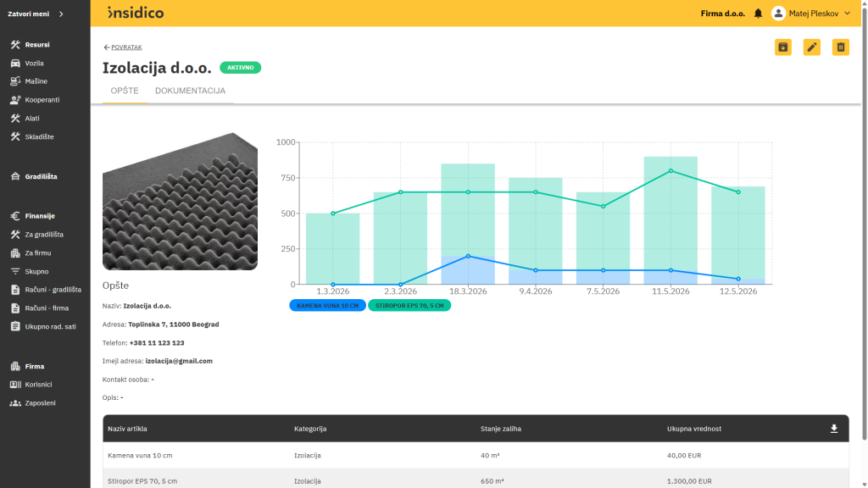Click the Alati tools icon

pos(15,119)
